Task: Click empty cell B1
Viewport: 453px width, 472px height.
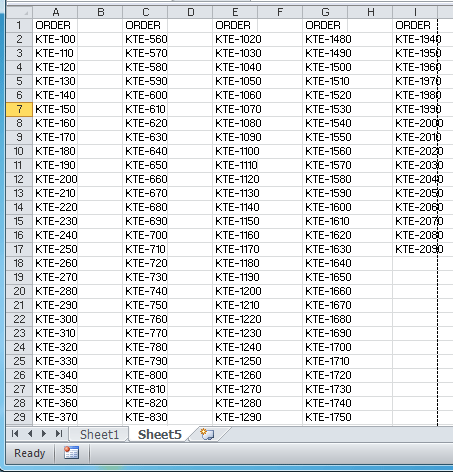Action: point(100,25)
